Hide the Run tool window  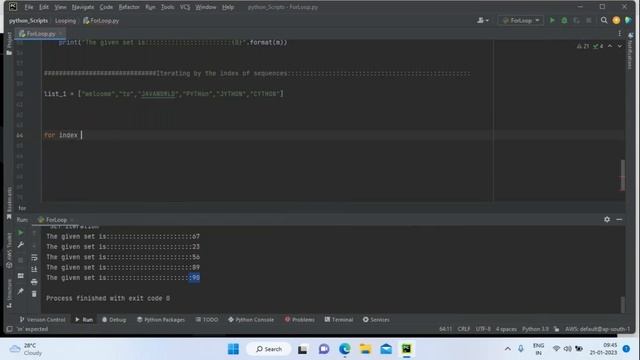[619, 219]
